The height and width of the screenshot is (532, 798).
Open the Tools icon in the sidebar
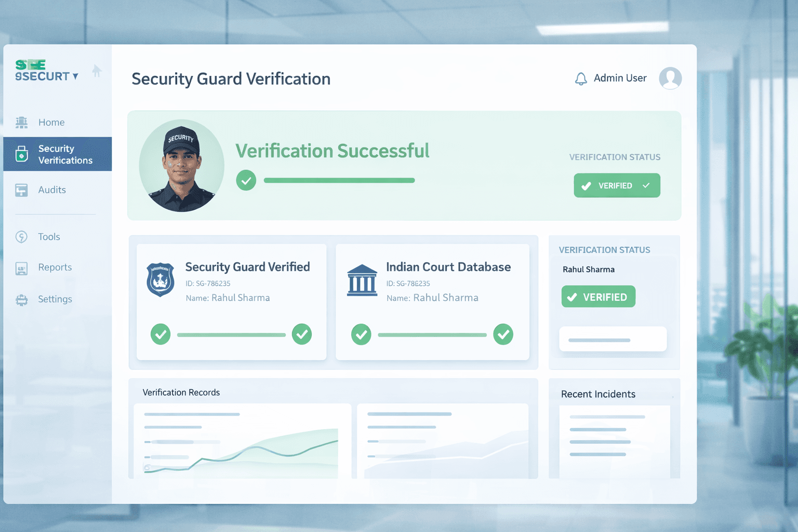pyautogui.click(x=21, y=236)
